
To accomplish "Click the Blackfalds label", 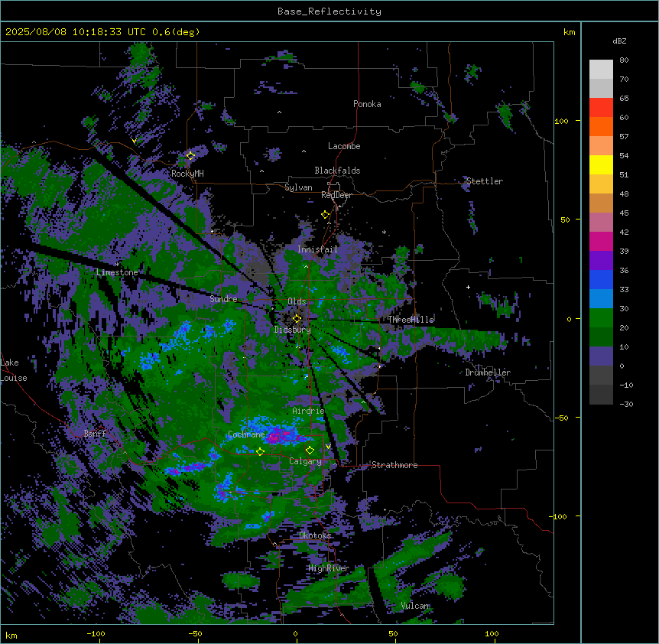I will [x=337, y=171].
